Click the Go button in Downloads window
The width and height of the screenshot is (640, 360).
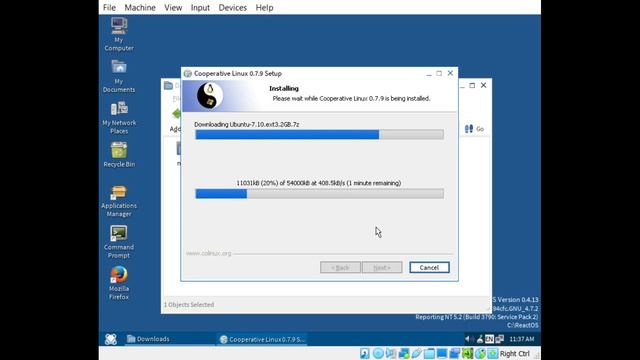(x=474, y=129)
